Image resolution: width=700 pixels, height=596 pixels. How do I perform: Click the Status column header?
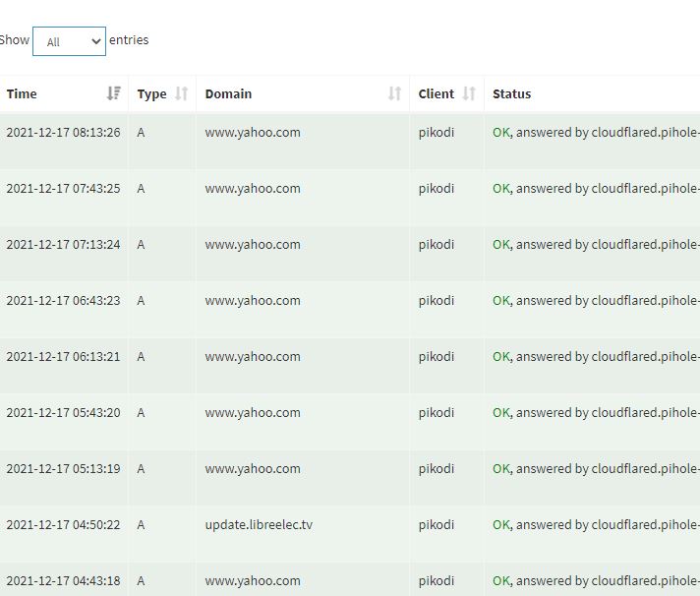511,94
